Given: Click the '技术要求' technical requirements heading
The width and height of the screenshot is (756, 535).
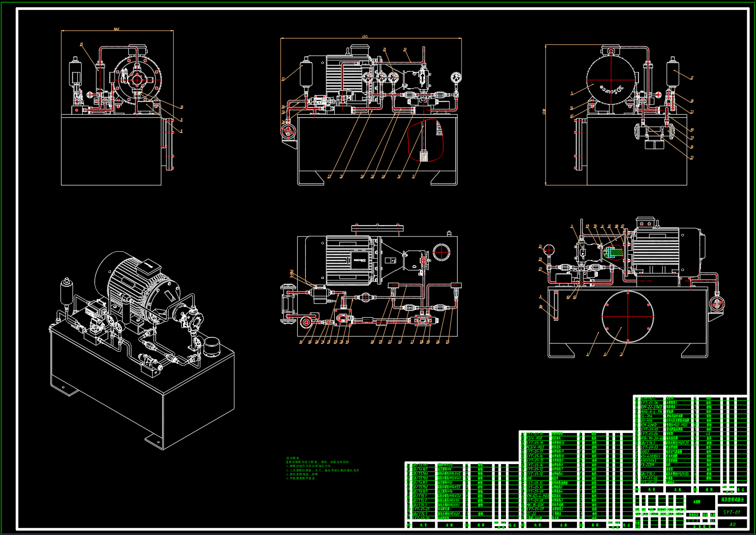Looking at the screenshot, I should click(x=293, y=458).
